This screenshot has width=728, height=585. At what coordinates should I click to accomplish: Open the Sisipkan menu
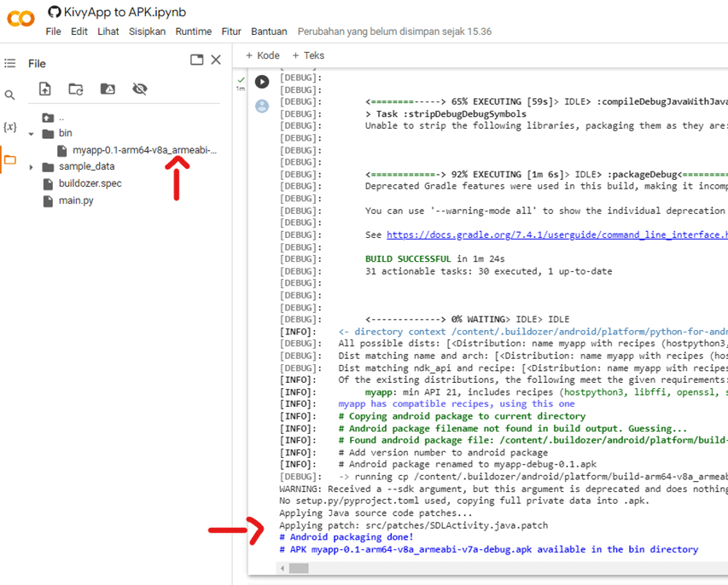click(x=147, y=32)
